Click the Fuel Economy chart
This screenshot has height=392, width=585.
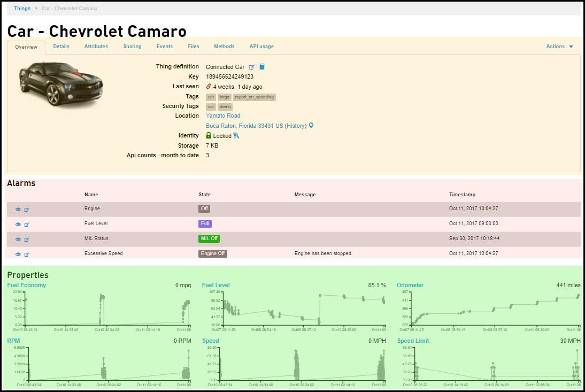(102, 311)
